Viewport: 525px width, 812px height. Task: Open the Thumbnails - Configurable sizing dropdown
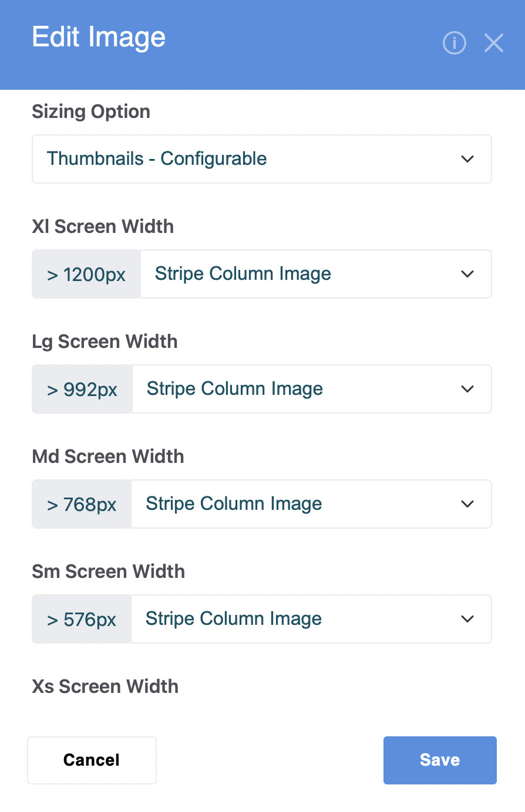261,159
